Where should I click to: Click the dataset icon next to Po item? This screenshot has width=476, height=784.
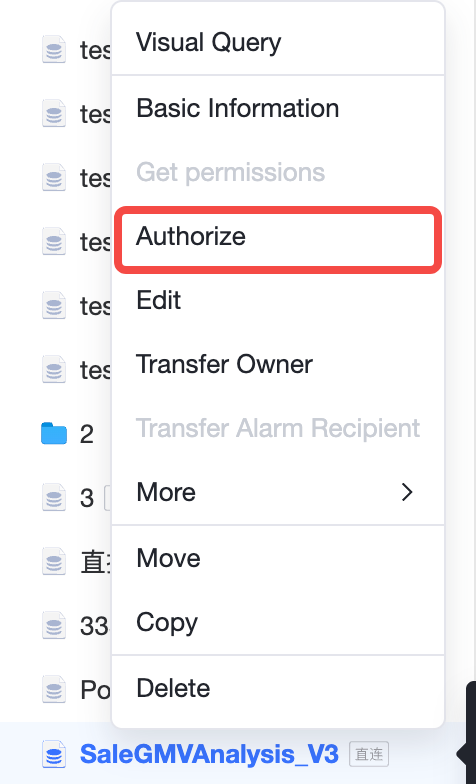(x=54, y=690)
